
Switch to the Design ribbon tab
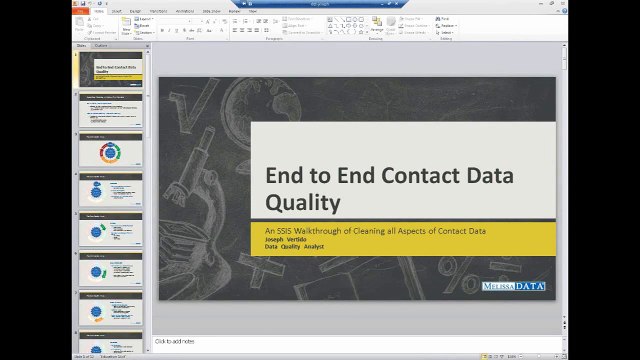135,11
